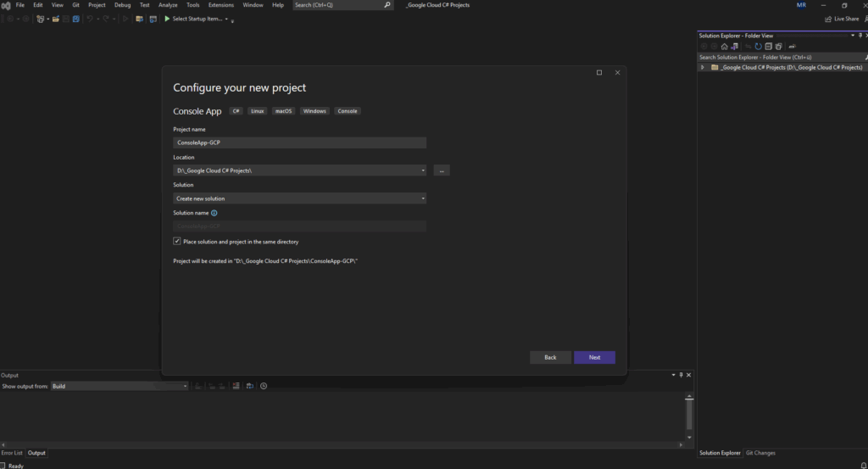Open the Solution 'Create new solution' dropdown
Viewport: 868px width, 469px height.
[422, 198]
